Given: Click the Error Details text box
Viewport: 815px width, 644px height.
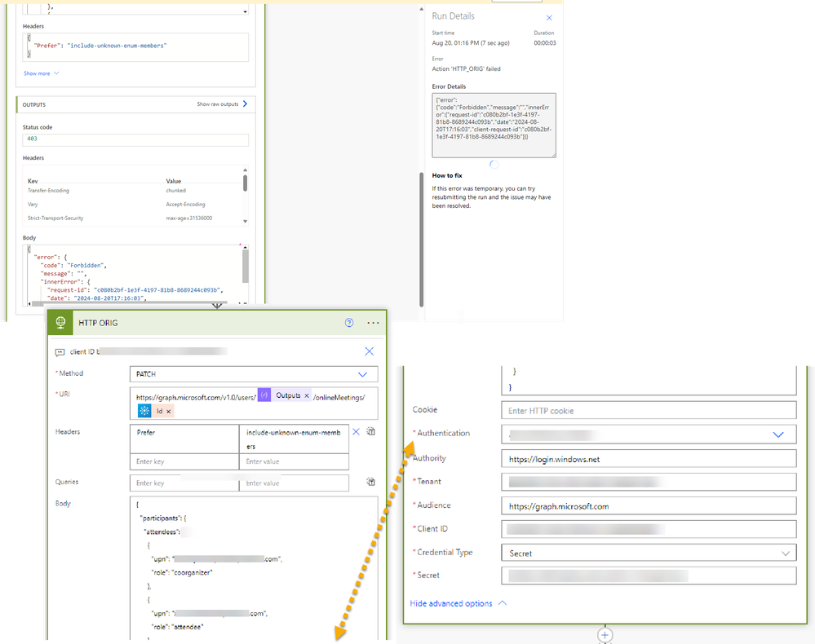Looking at the screenshot, I should point(494,126).
